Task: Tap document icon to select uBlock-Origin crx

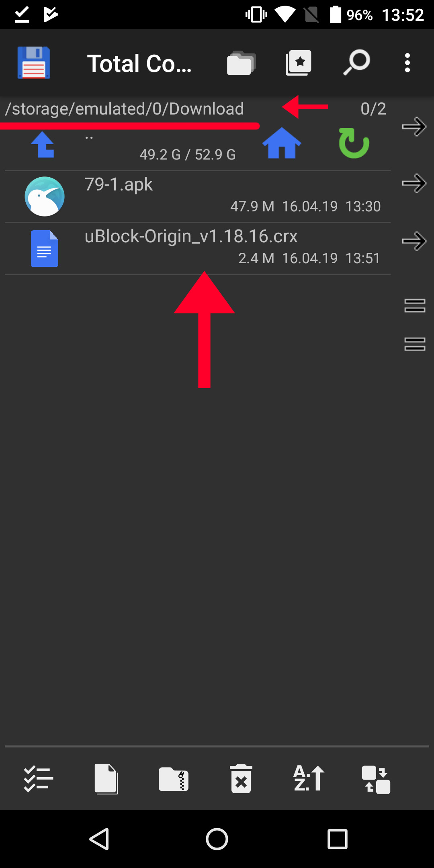Action: point(45,248)
